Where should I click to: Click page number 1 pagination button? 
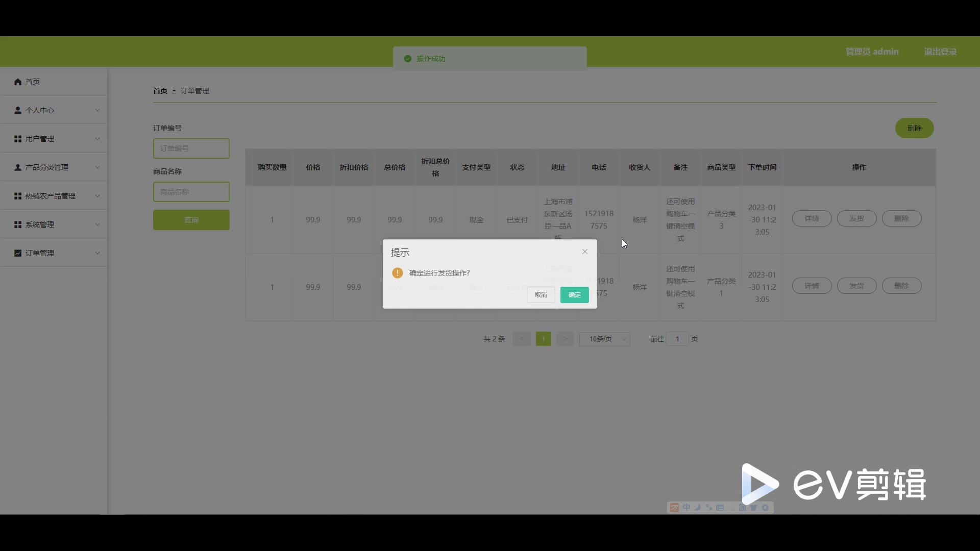pyautogui.click(x=543, y=339)
